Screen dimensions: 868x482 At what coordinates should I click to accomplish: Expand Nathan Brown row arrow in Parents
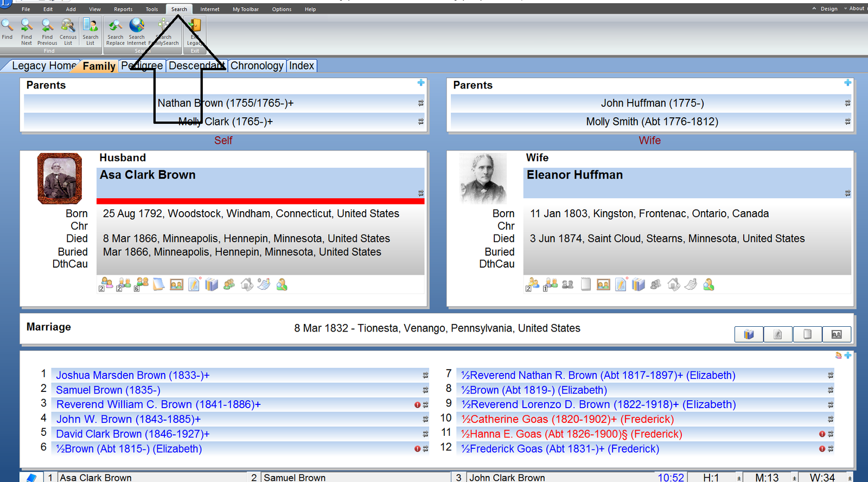tap(421, 103)
